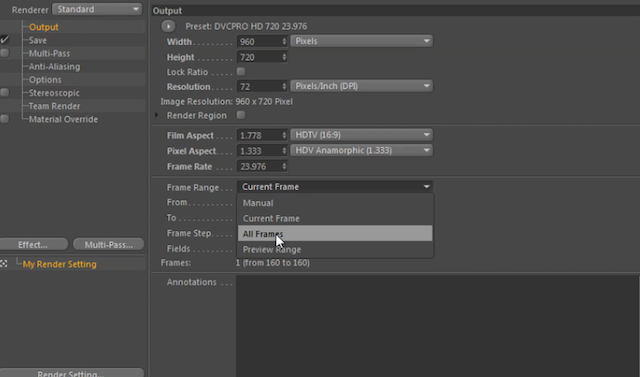Click the Height stepper arrows
The height and width of the screenshot is (377, 640).
(284, 57)
